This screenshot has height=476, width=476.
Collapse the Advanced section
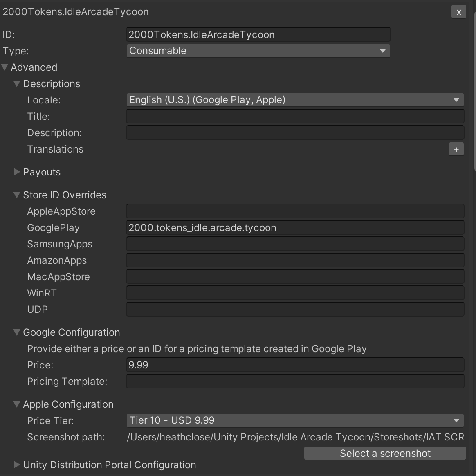click(x=5, y=67)
